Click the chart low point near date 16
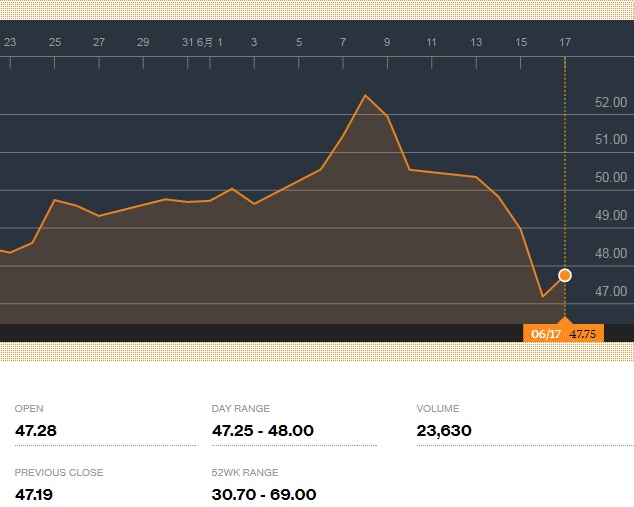The width and height of the screenshot is (634, 507). coord(543,296)
